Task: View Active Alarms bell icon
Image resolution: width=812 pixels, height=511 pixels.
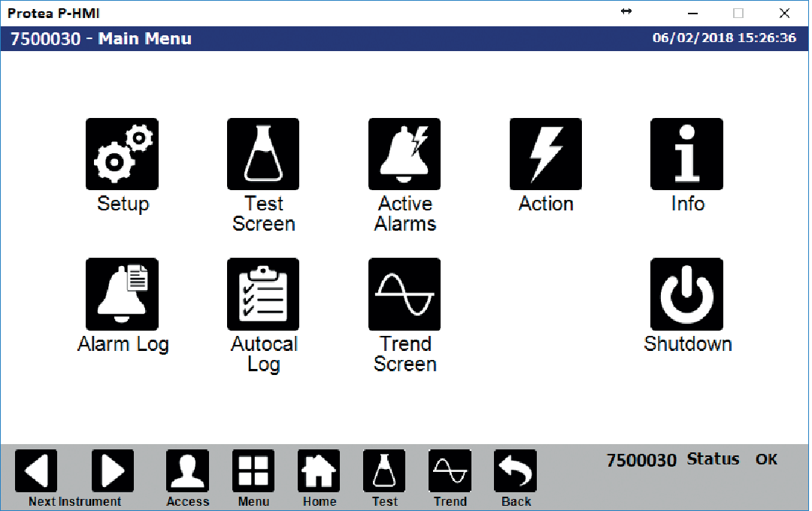Action: [x=404, y=154]
